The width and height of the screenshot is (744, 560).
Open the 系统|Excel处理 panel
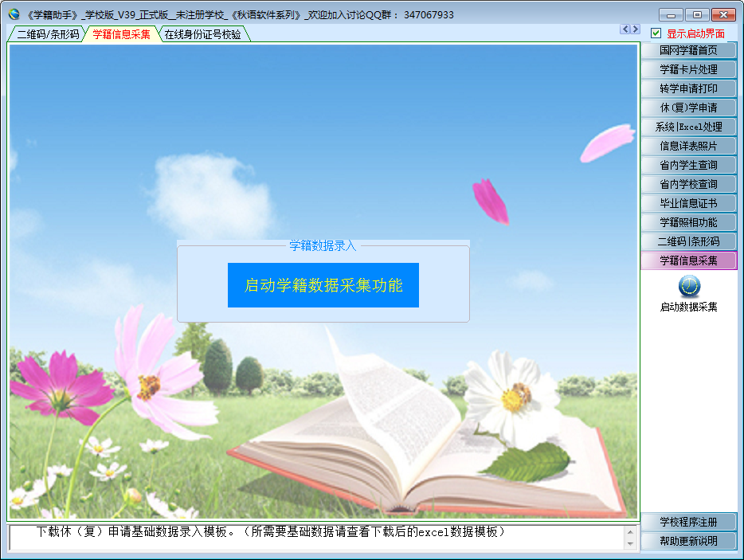(688, 127)
